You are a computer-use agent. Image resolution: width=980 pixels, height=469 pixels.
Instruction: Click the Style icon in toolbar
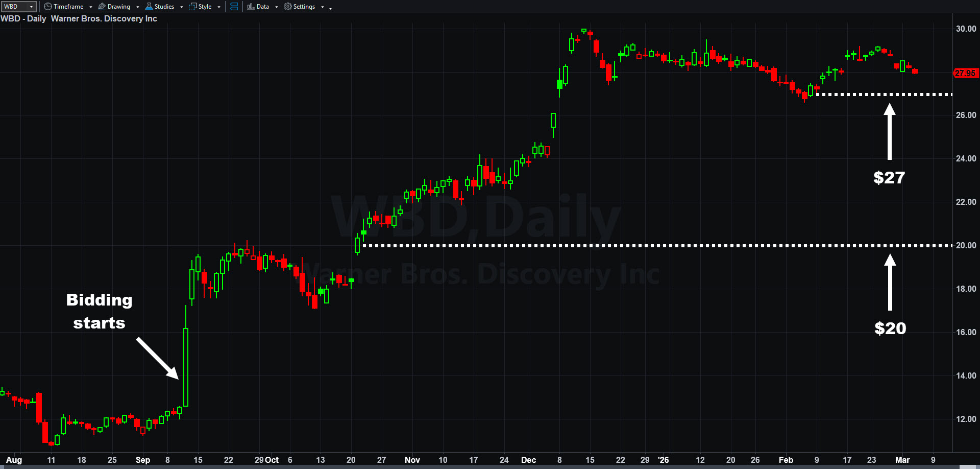coord(192,7)
